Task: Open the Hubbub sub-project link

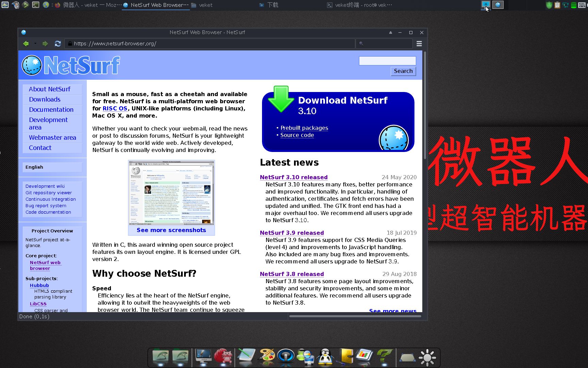Action: click(39, 286)
